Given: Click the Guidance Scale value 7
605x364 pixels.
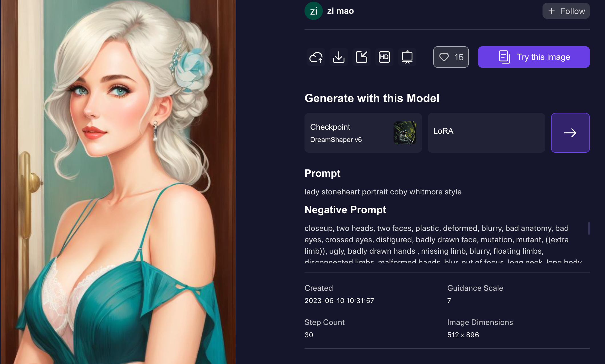Looking at the screenshot, I should click(x=449, y=301).
